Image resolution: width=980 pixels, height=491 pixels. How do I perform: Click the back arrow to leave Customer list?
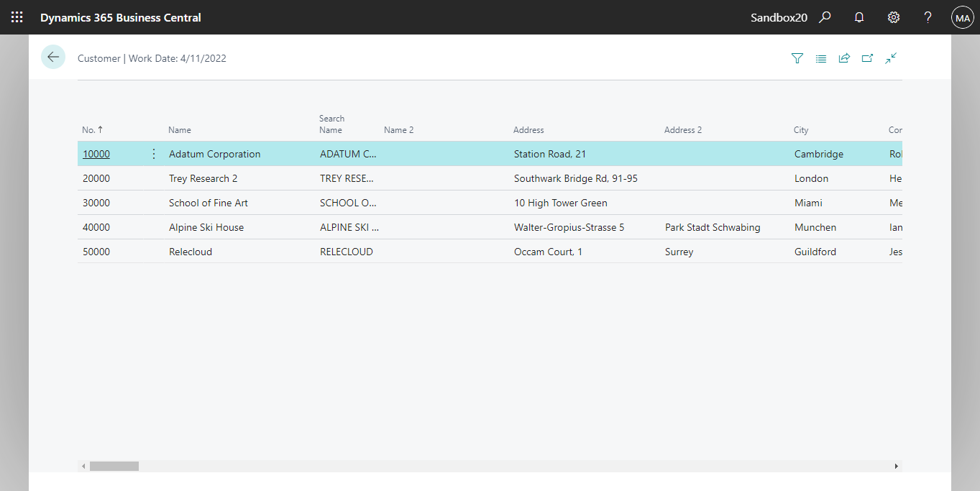click(x=52, y=56)
